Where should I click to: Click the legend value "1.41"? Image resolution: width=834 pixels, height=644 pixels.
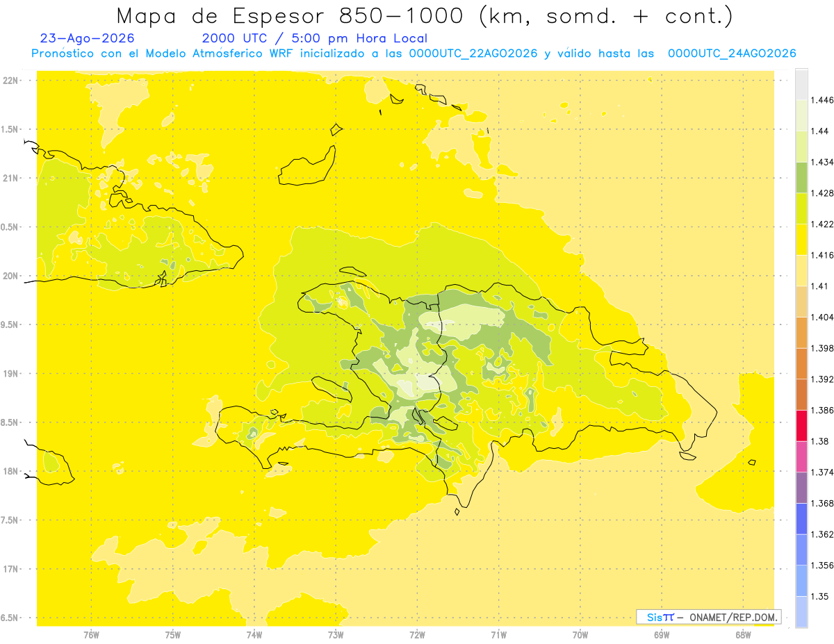821,286
